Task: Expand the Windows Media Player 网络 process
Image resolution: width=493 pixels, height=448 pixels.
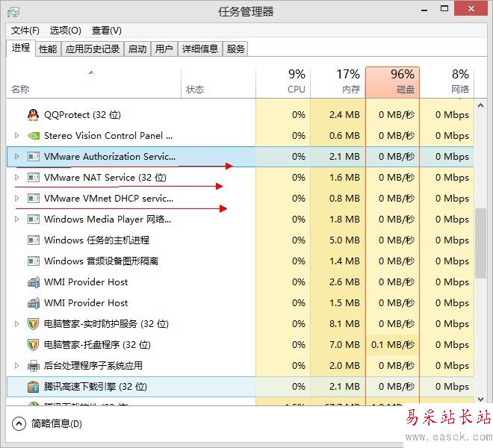Action: [17, 219]
